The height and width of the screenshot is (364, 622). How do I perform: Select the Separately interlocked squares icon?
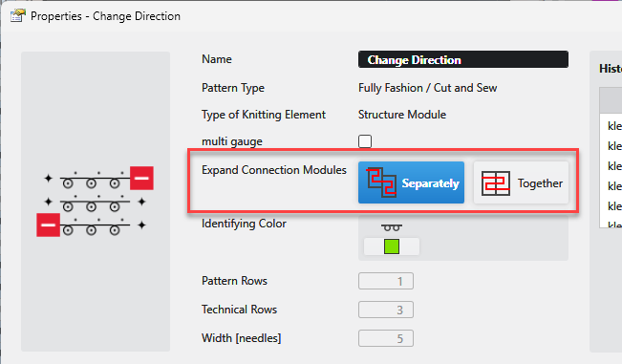tap(381, 182)
